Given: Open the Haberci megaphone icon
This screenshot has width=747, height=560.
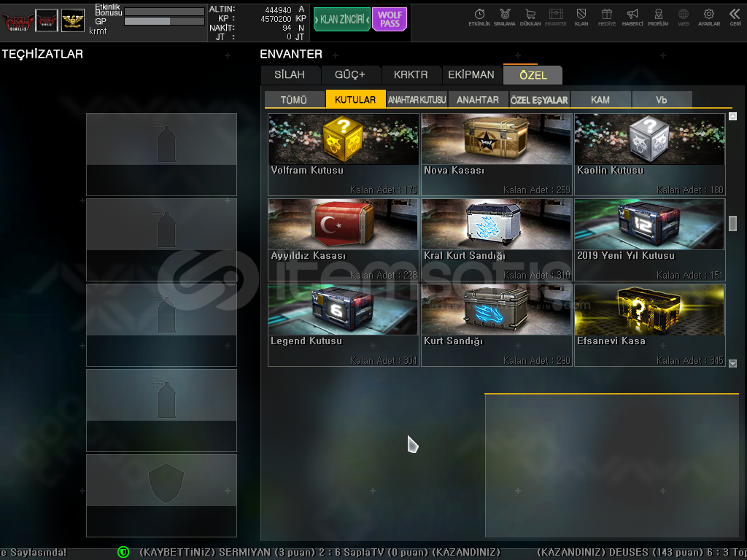Looking at the screenshot, I should point(632,16).
